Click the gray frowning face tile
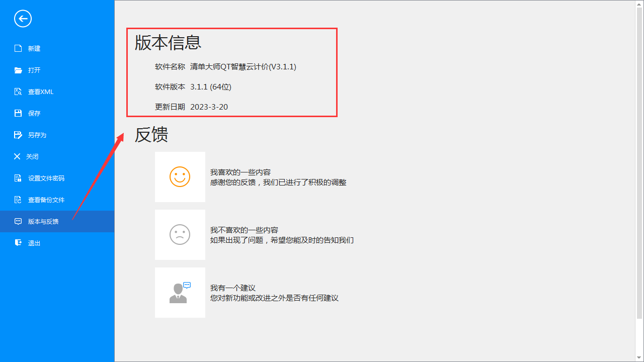The width and height of the screenshot is (644, 362). click(180, 235)
